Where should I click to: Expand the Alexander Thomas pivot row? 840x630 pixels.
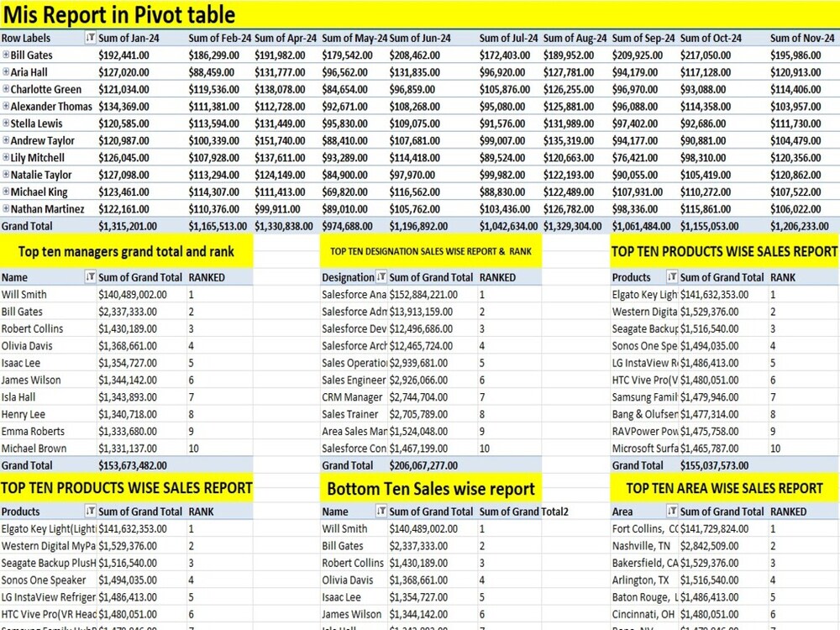pos(6,106)
